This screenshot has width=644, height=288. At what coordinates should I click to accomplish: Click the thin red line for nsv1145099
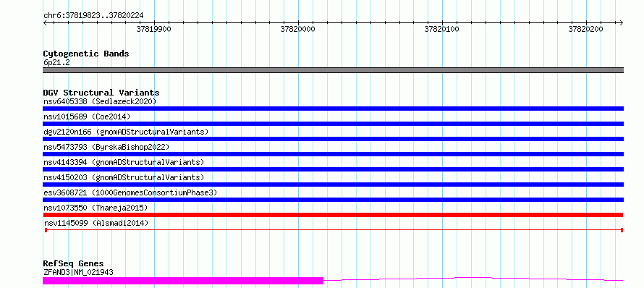(x=334, y=230)
